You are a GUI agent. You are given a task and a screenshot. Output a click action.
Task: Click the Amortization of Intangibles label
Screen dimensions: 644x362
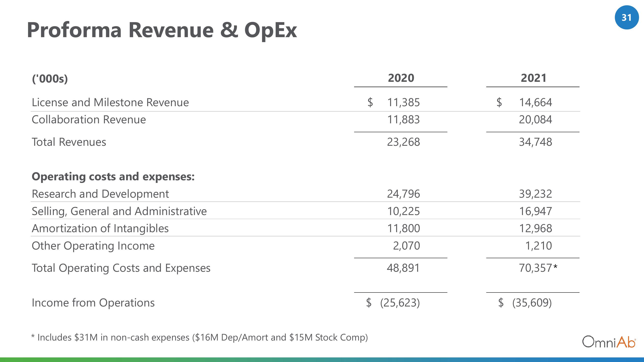(x=100, y=228)
